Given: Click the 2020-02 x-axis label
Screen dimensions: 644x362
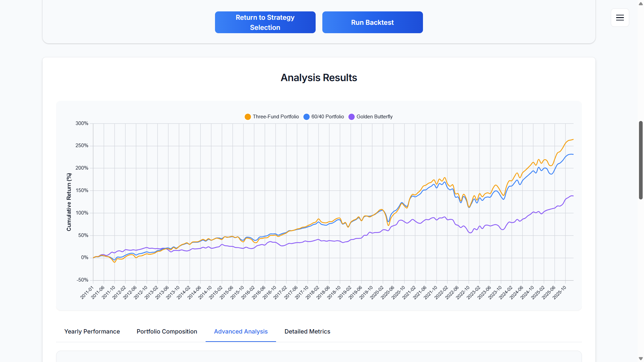Looking at the screenshot, I should coord(377,292).
